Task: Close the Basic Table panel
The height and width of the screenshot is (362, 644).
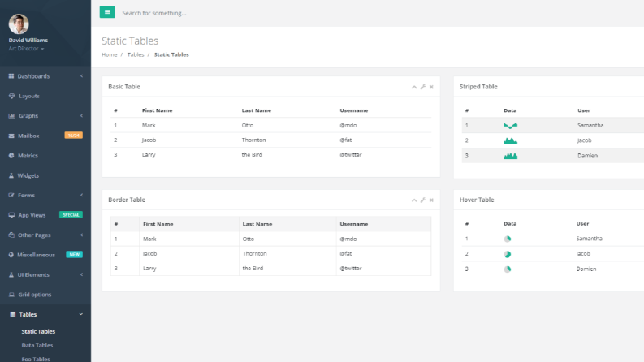Action: 431,87
